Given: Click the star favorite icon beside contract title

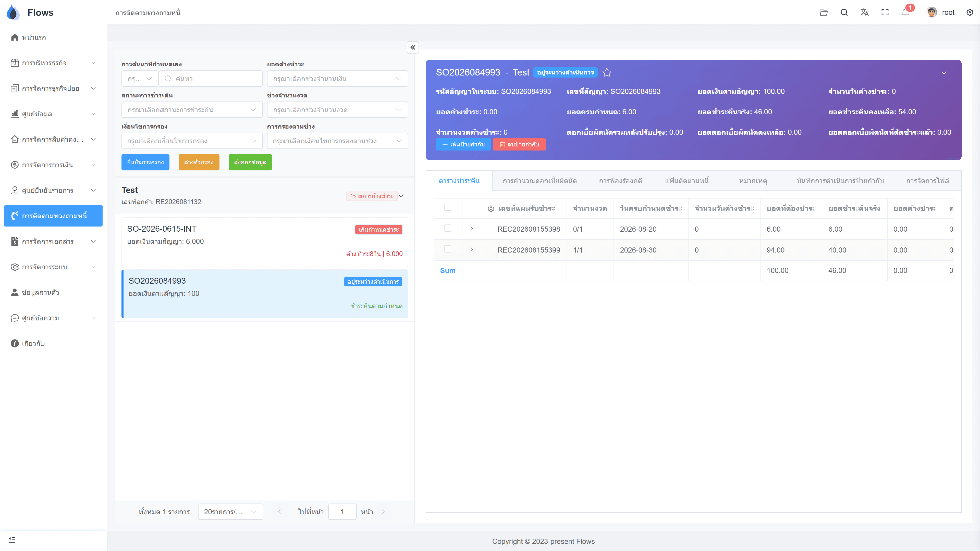Looking at the screenshot, I should [x=607, y=72].
